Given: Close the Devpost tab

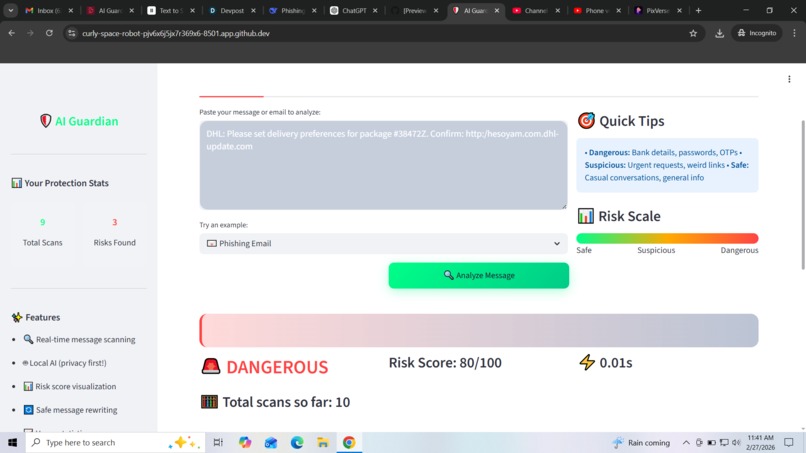Looking at the screenshot, I should (x=253, y=10).
